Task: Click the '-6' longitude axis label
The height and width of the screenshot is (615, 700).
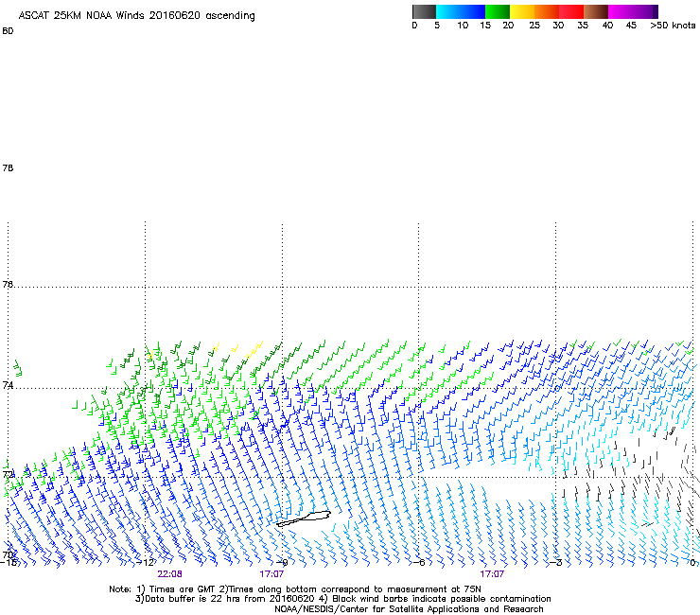Action: point(419,563)
